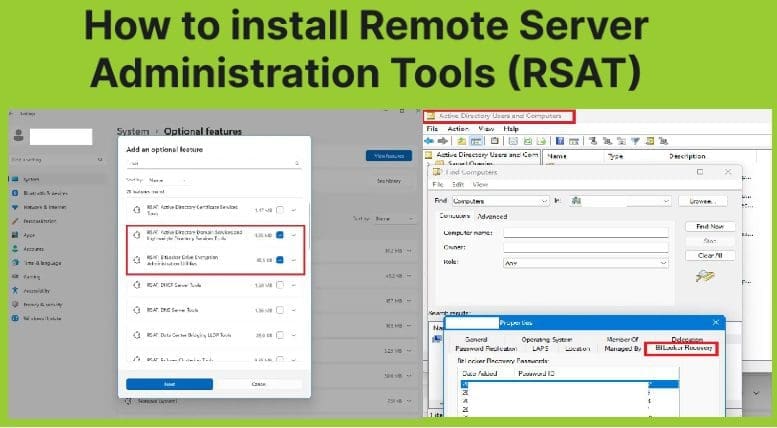Image resolution: width=777 pixels, height=428 pixels.
Task: Click into the Computer name input field
Action: 585,232
